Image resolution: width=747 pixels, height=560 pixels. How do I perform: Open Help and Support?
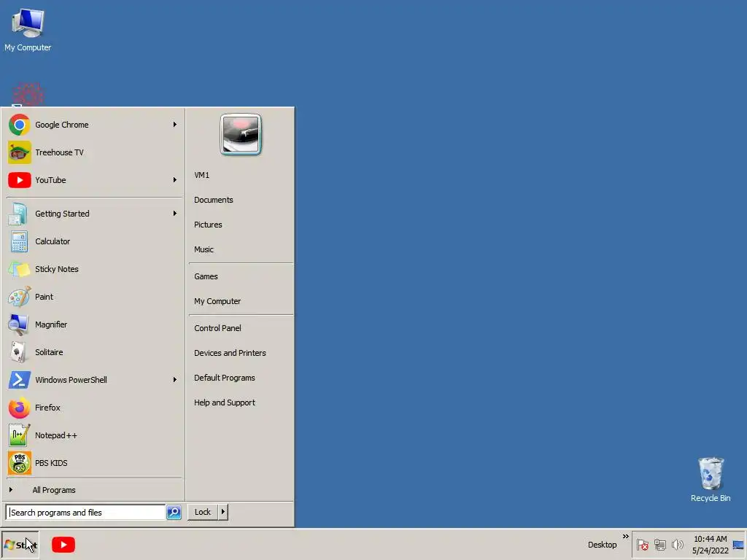pos(225,402)
